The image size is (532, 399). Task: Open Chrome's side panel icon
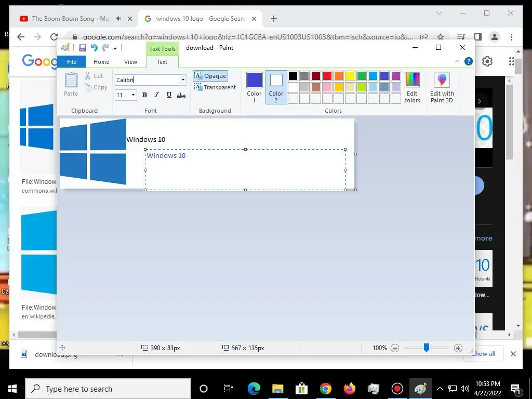[x=478, y=37]
